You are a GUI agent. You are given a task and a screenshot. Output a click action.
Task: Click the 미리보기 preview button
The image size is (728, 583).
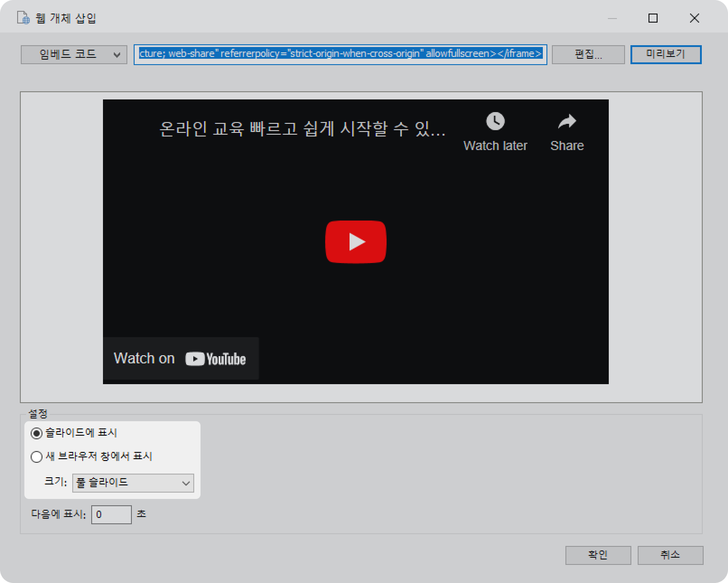(x=666, y=55)
